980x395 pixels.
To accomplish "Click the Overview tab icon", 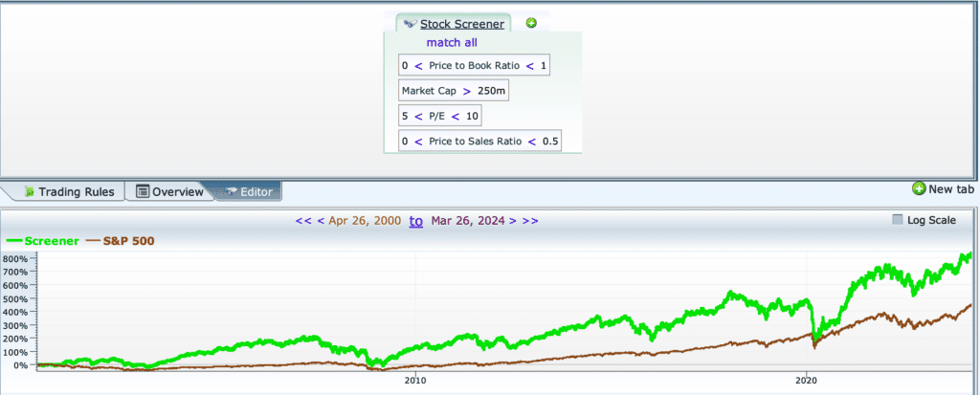I will pyautogui.click(x=143, y=192).
